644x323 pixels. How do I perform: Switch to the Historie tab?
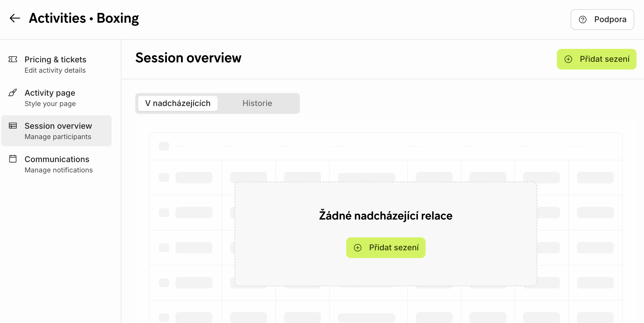coord(257,103)
